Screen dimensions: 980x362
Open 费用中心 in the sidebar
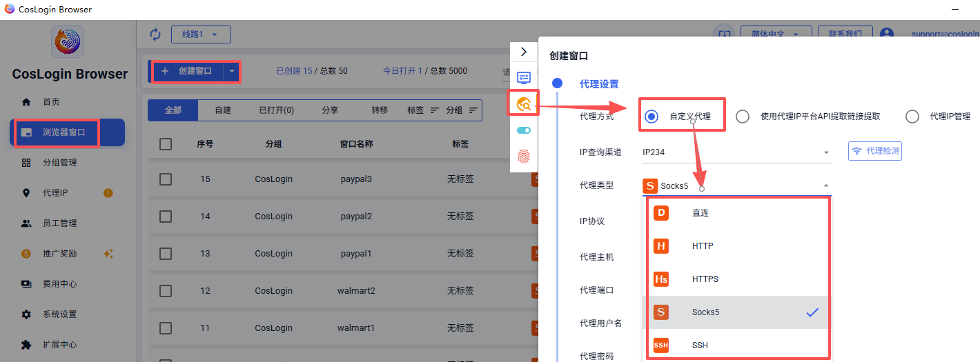67,284
